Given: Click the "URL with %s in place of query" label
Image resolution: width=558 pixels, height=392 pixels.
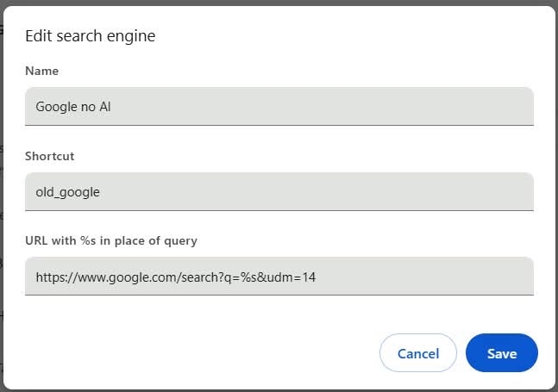Looking at the screenshot, I should (x=111, y=240).
